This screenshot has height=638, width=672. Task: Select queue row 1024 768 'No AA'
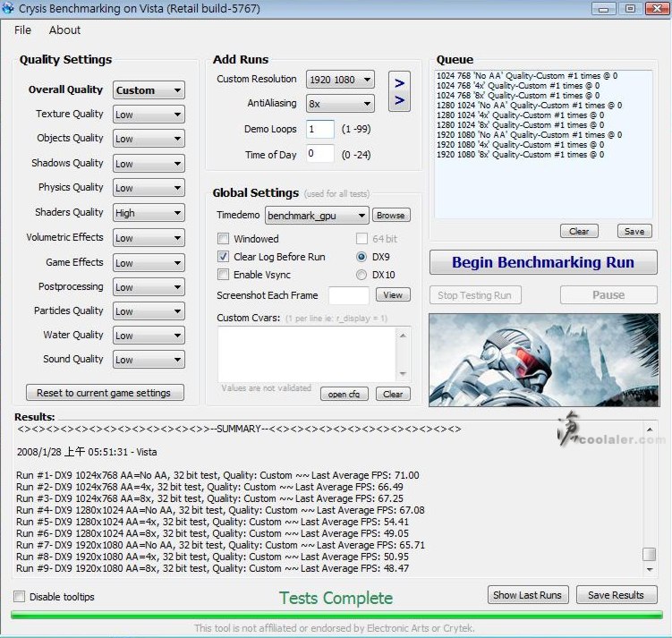point(527,76)
